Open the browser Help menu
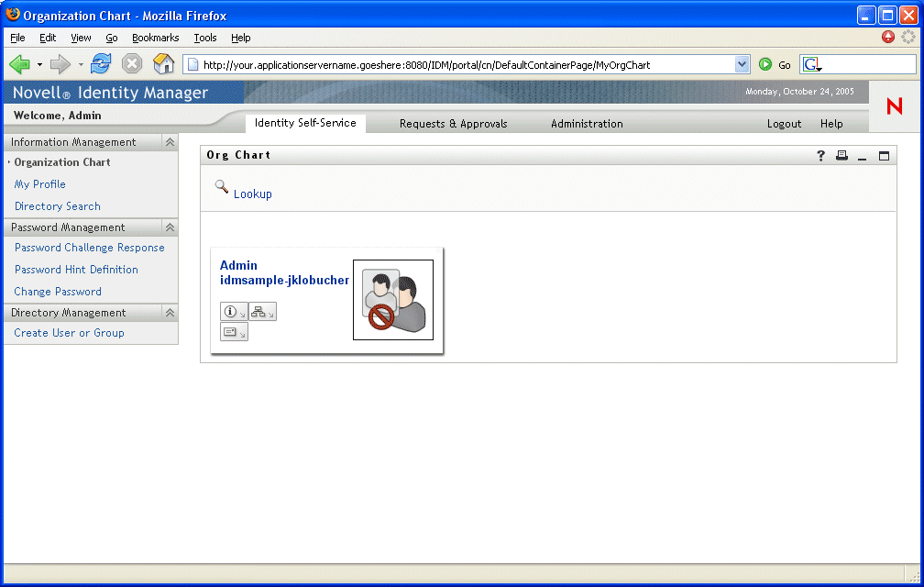Viewport: 924px width, 587px height. coord(240,38)
